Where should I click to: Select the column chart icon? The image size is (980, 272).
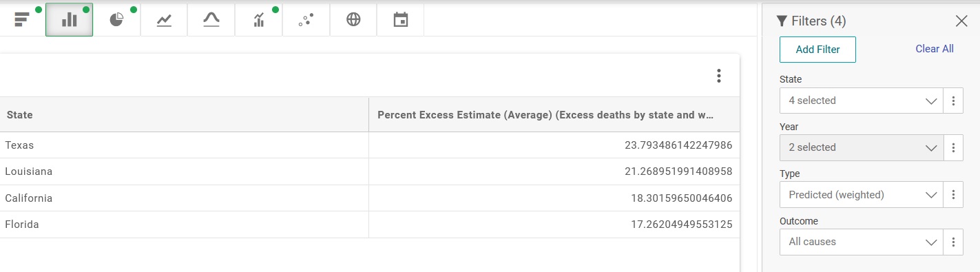70,19
